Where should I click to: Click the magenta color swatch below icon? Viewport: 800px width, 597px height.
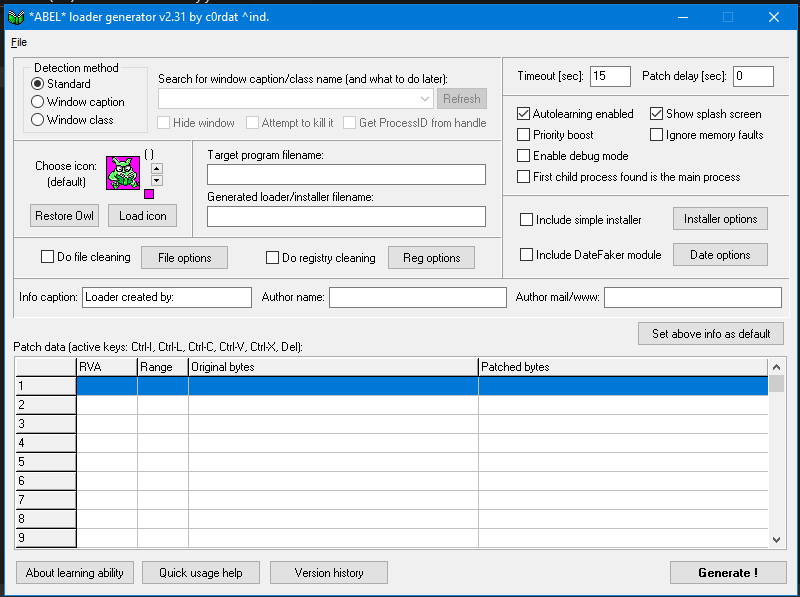(x=150, y=194)
